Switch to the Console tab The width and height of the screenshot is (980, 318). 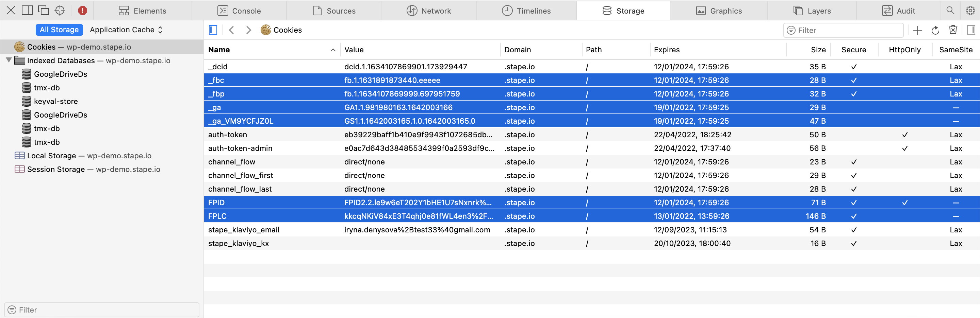pos(239,11)
